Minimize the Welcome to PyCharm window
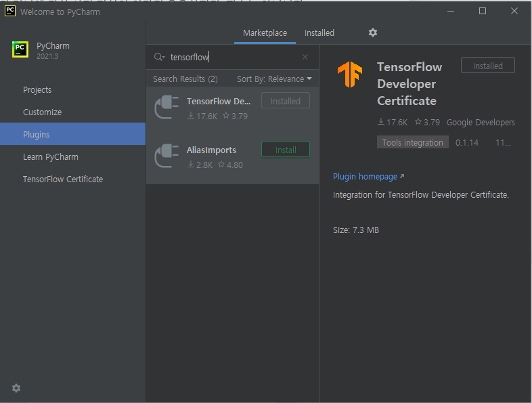 [x=451, y=12]
